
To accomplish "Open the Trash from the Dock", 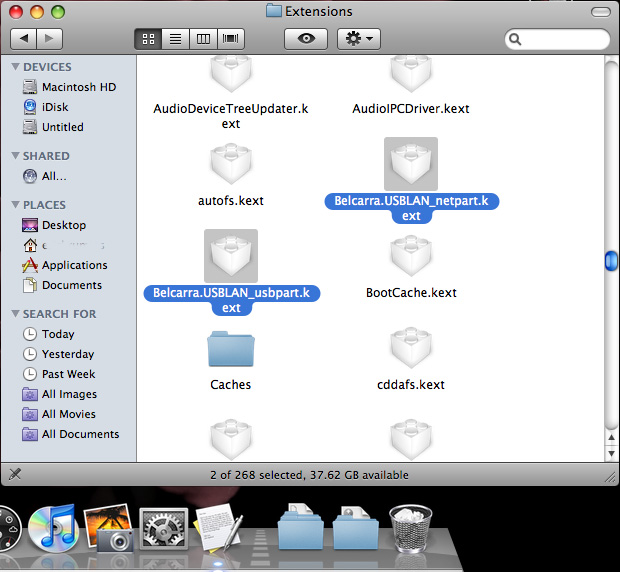I will [x=410, y=529].
